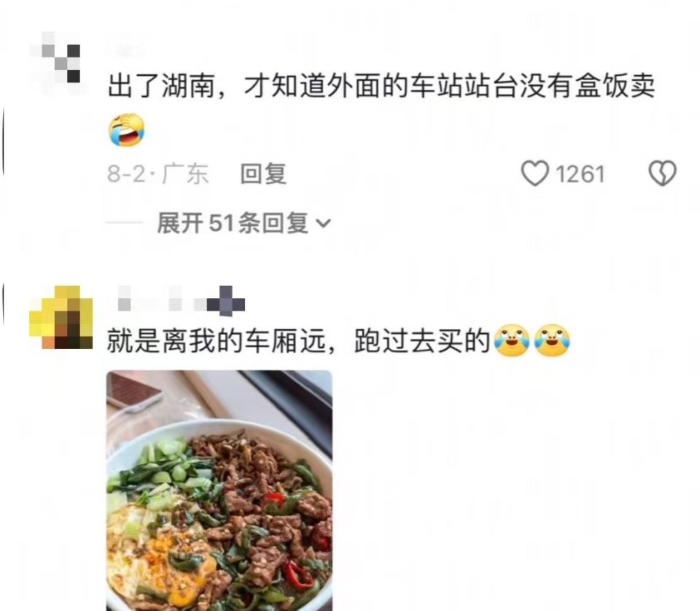Like the comment with the heart icon
The width and height of the screenshot is (700, 611).
click(x=535, y=174)
